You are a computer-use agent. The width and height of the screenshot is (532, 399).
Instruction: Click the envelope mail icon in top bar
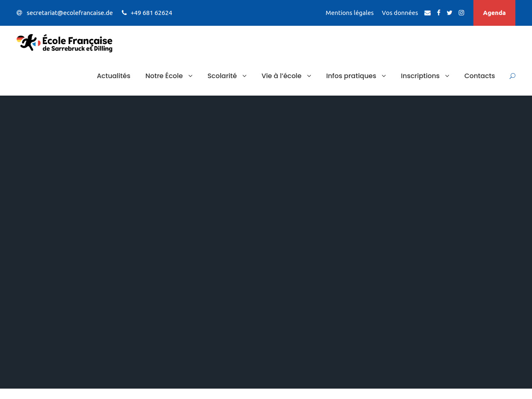[x=427, y=13]
